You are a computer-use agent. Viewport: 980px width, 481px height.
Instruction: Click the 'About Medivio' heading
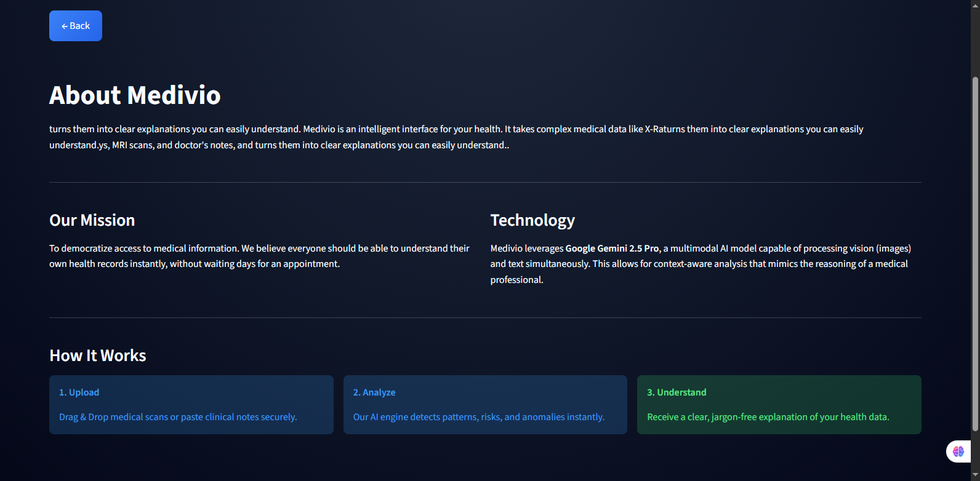tap(135, 95)
